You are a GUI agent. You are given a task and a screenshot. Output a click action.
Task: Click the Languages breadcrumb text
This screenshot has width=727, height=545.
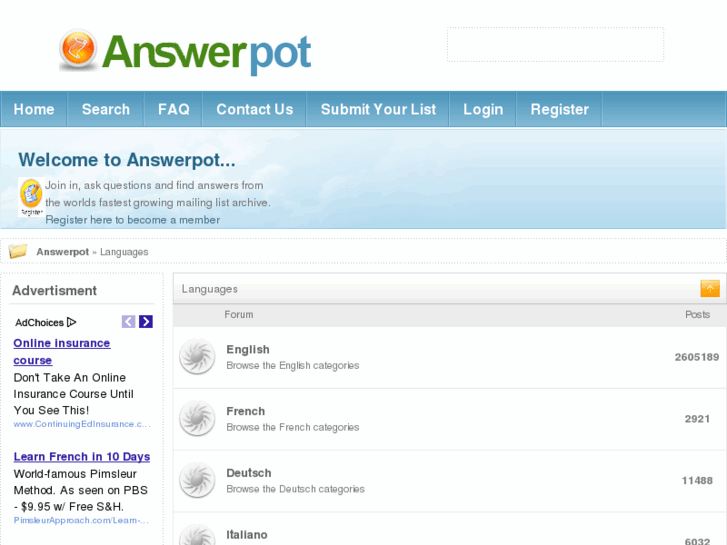(124, 252)
